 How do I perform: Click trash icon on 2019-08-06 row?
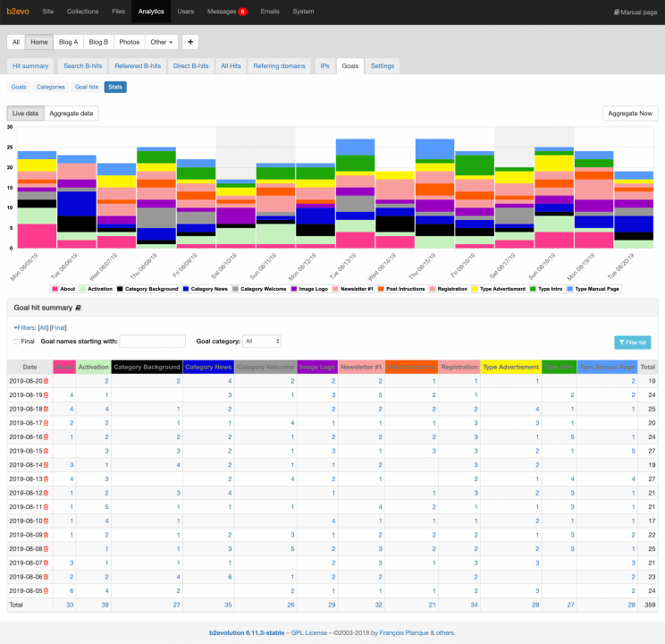(x=46, y=577)
